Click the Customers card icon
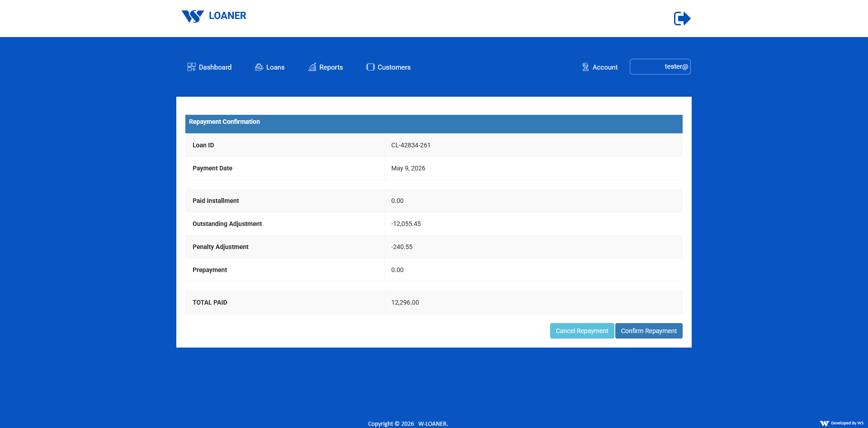868x428 pixels. point(370,67)
